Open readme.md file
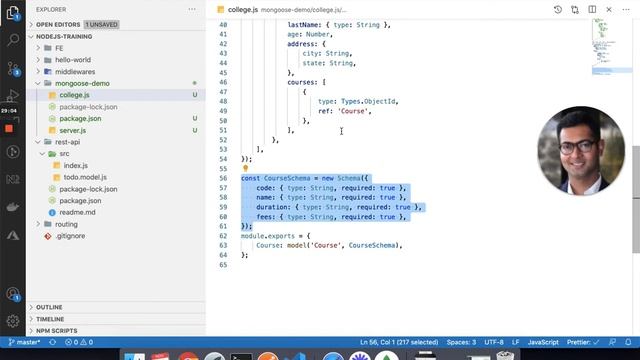 tap(77, 212)
